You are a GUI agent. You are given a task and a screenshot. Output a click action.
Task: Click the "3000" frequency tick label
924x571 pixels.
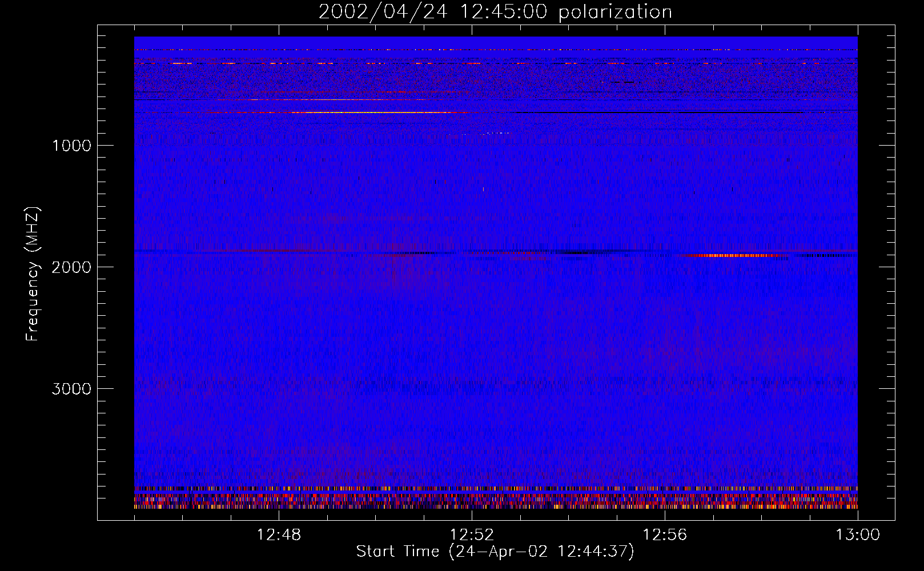[71, 389]
